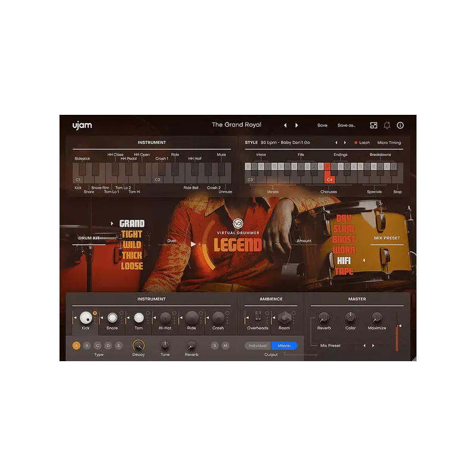Image resolution: width=476 pixels, height=476 pixels.
Task: Choose the TIGHT drum kit
Action: (131, 234)
